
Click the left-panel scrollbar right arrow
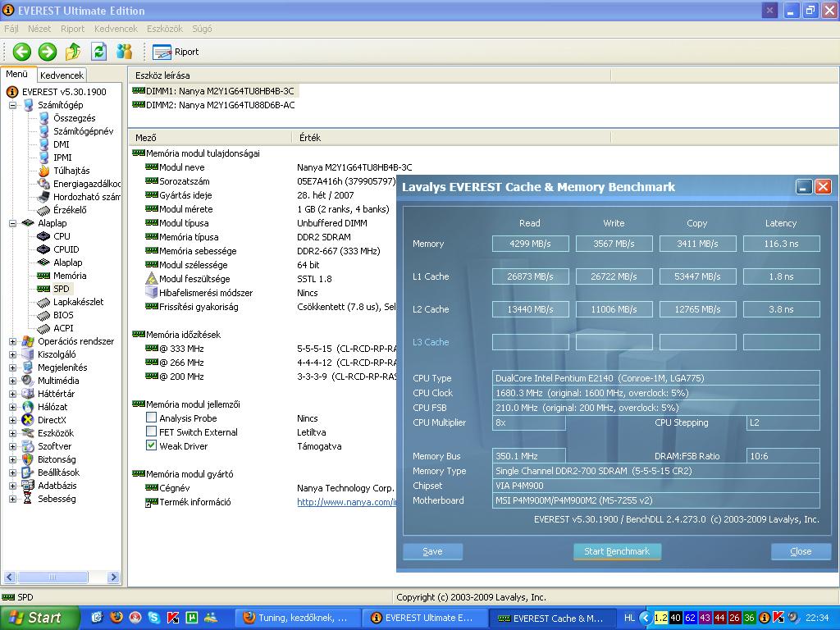(x=113, y=577)
